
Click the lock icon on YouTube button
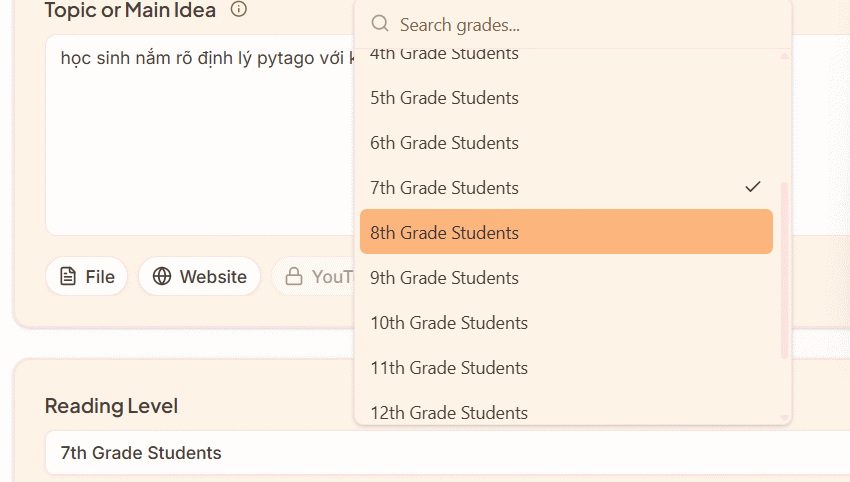(294, 277)
